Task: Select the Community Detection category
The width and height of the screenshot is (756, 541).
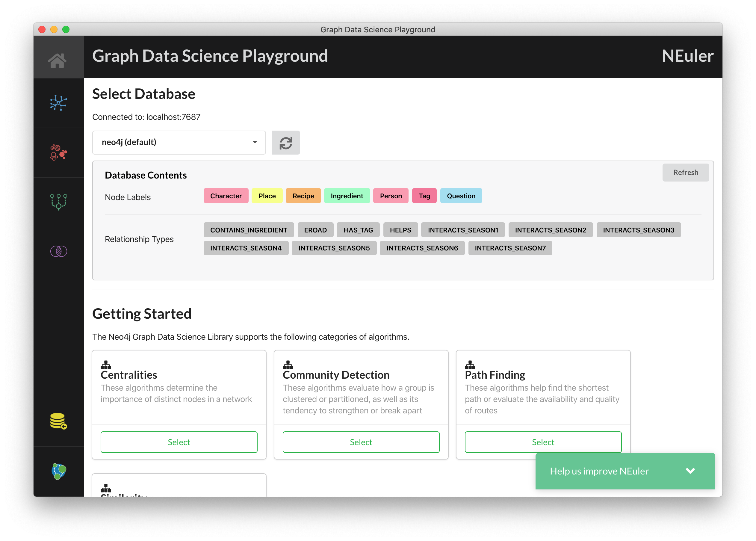Action: click(x=361, y=442)
